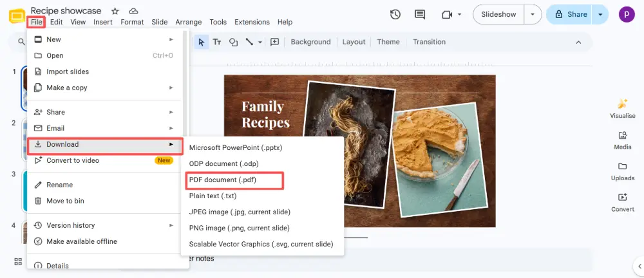Open the Help menu
The image size is (644, 278).
(285, 22)
